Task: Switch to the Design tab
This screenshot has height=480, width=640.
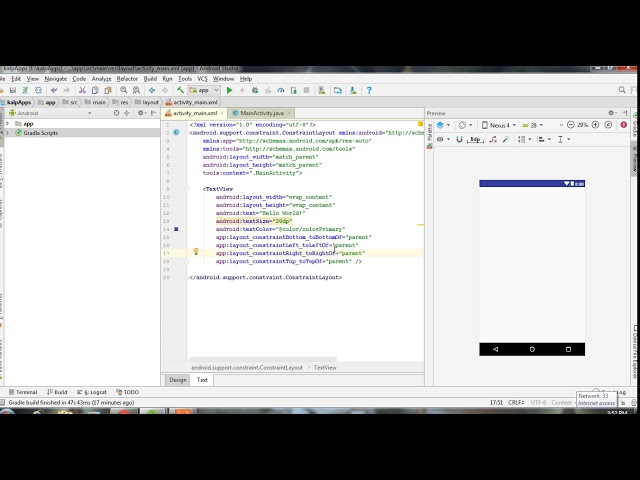Action: 178,380
